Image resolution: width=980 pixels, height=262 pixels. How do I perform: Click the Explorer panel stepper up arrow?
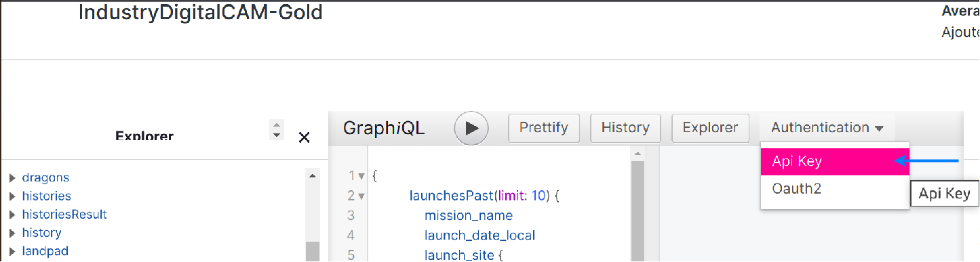276,125
